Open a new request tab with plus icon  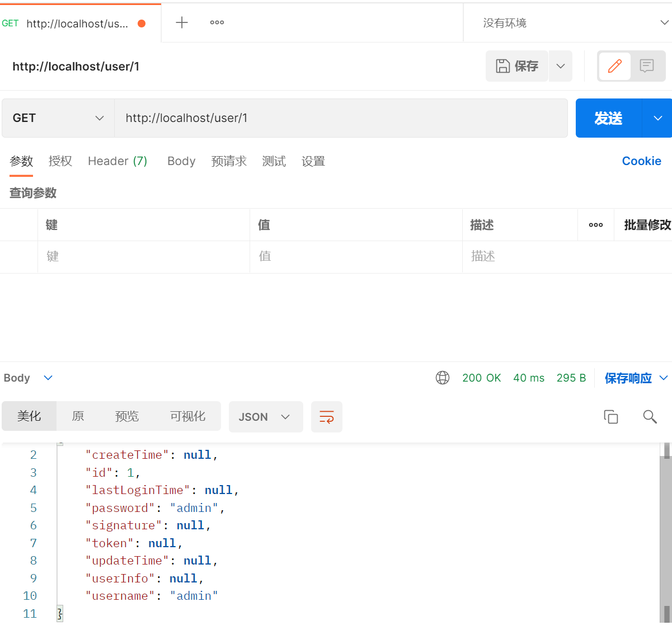[181, 22]
